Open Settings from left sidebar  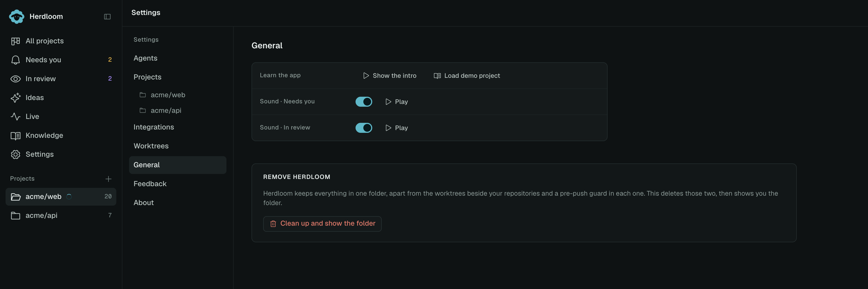(x=61, y=154)
